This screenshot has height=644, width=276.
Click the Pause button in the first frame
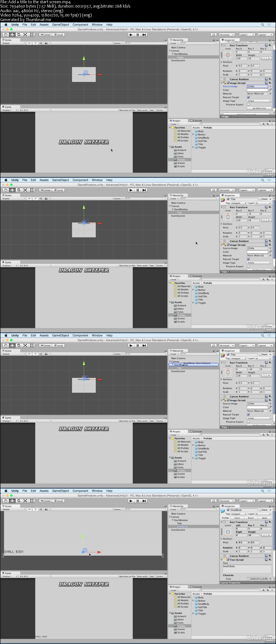click(x=138, y=35)
